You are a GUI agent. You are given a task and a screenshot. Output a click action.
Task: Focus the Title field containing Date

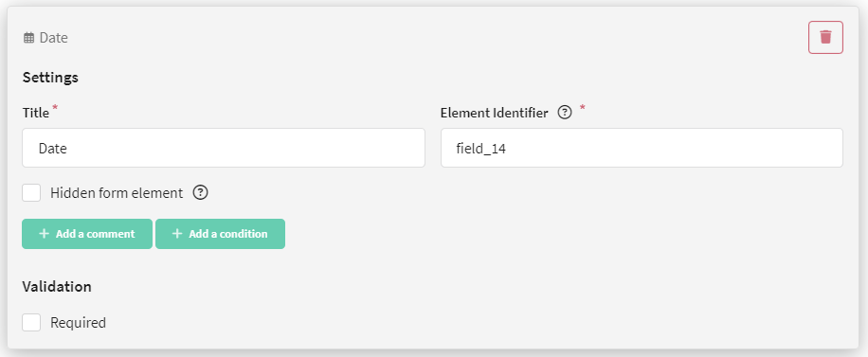pyautogui.click(x=224, y=148)
